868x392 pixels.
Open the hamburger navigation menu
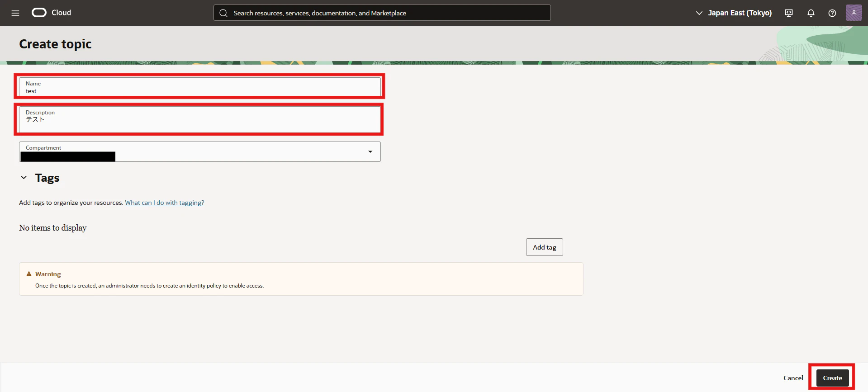click(15, 13)
